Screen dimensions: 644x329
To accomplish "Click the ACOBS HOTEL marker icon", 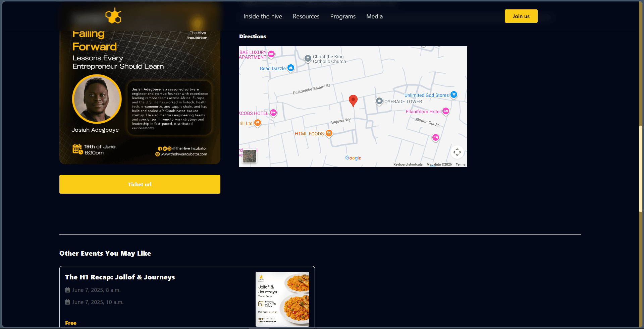I will tap(273, 113).
